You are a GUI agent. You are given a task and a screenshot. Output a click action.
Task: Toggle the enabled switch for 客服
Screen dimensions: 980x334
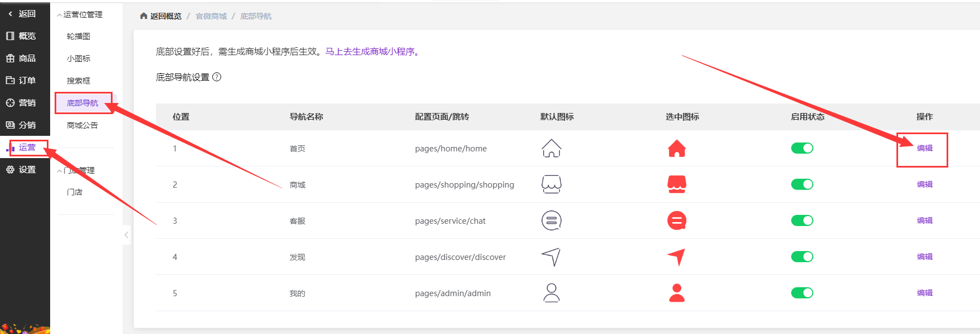[x=802, y=220]
